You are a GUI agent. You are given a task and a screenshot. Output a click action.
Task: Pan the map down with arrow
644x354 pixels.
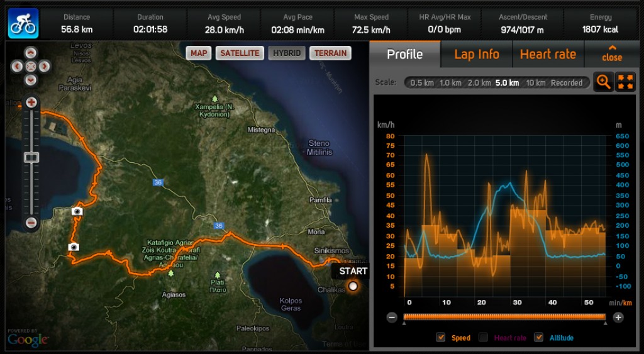tap(31, 80)
